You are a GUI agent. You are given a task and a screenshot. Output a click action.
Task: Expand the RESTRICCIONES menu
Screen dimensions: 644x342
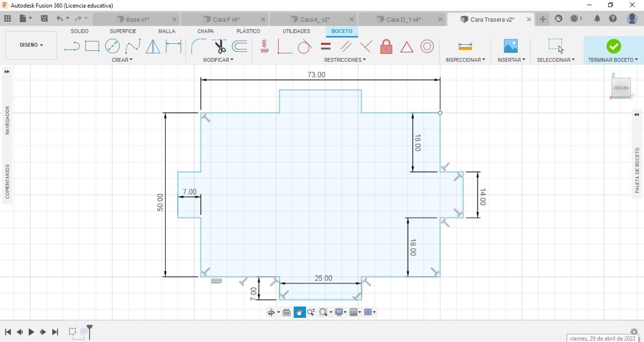tap(345, 60)
